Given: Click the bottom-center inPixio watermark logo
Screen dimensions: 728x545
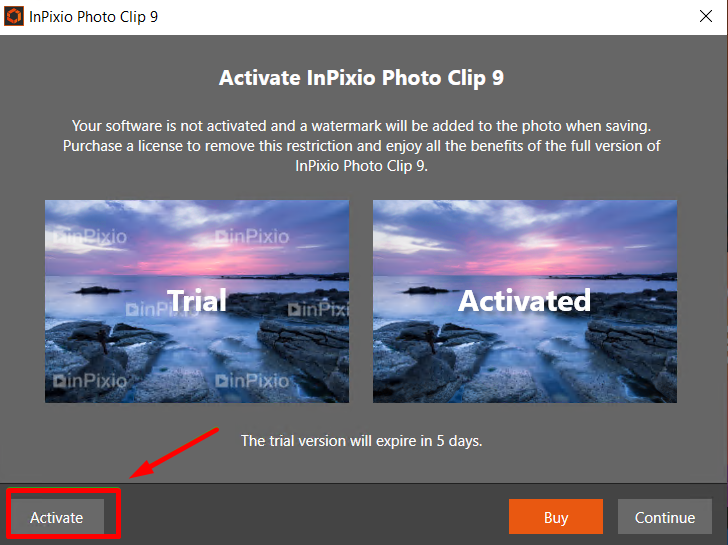Looking at the screenshot, I should pyautogui.click(x=252, y=381).
